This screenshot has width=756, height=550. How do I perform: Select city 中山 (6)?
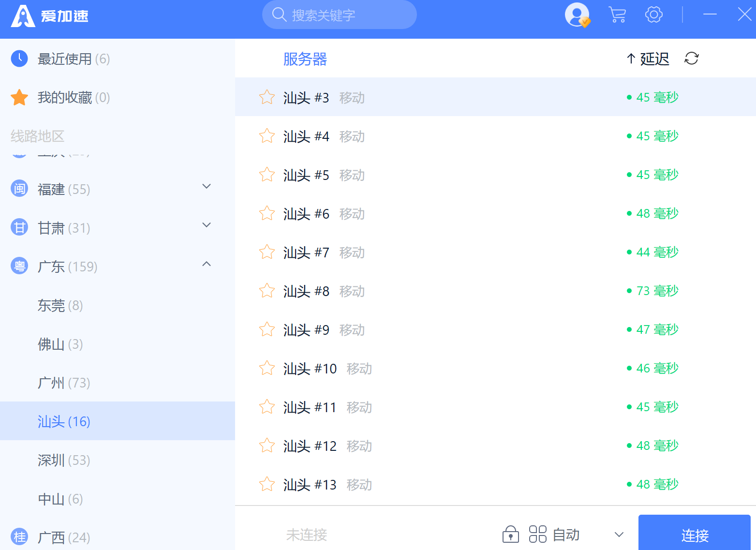[118, 499]
